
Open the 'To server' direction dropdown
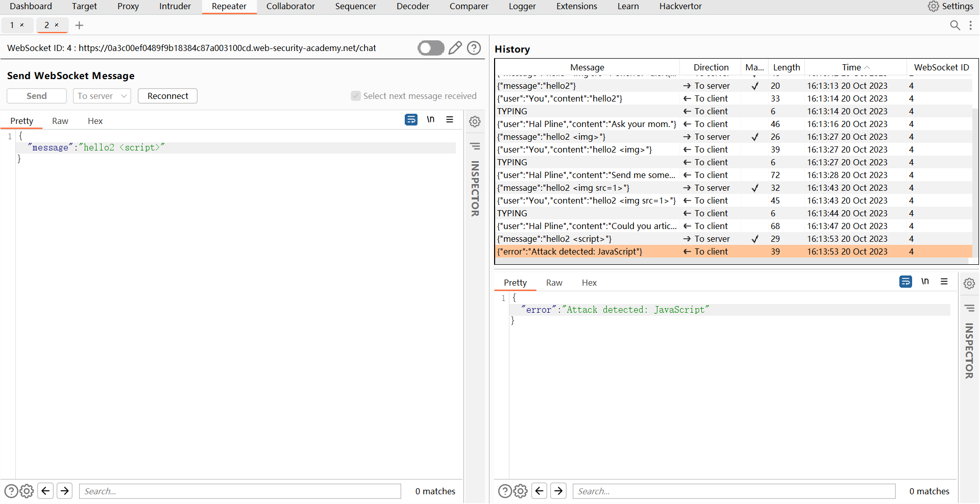coord(102,96)
